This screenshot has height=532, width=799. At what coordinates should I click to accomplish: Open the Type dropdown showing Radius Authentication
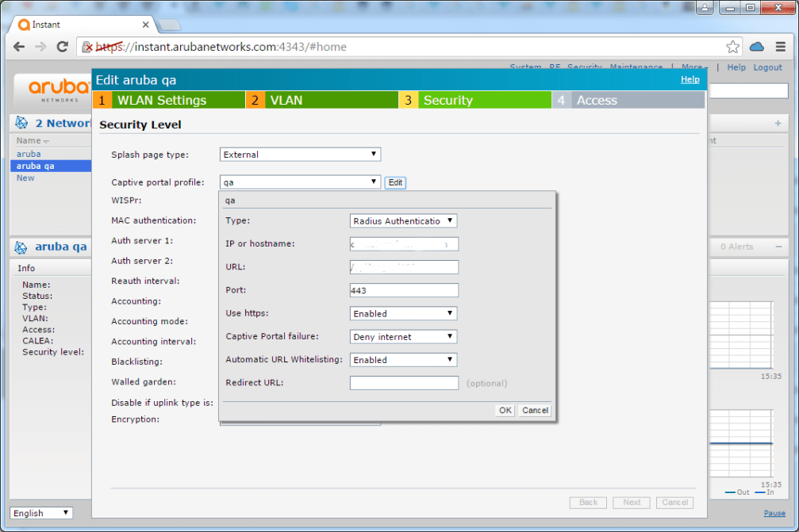[x=403, y=220]
